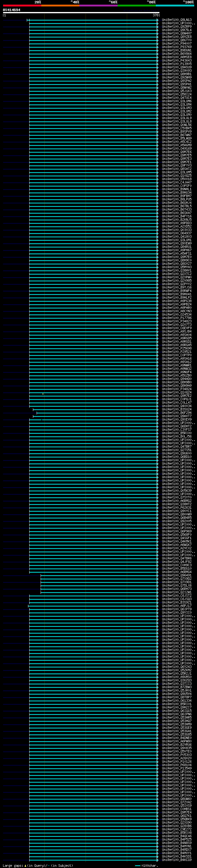The height and width of the screenshot is (868, 197).
Task: Click the purple ~60% legend bar
Action: (x=98, y=6)
